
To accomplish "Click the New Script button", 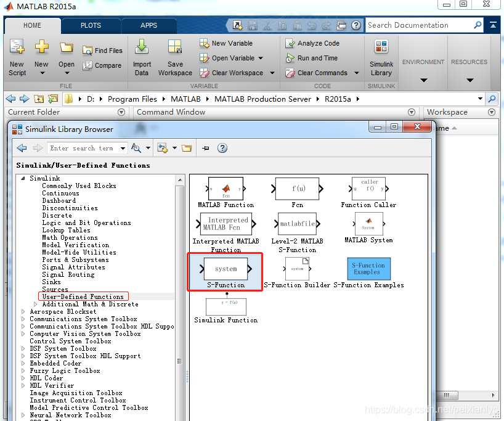I will [17, 55].
